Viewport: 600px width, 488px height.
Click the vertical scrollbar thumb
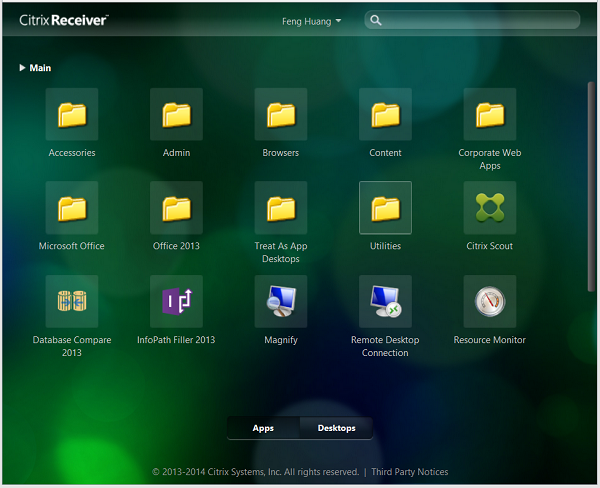pyautogui.click(x=592, y=186)
